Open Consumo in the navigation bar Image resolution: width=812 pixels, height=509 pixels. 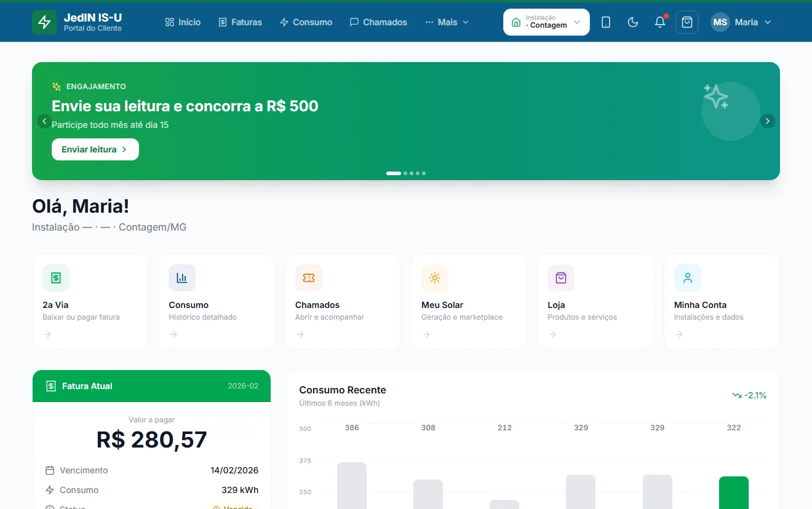click(x=306, y=22)
